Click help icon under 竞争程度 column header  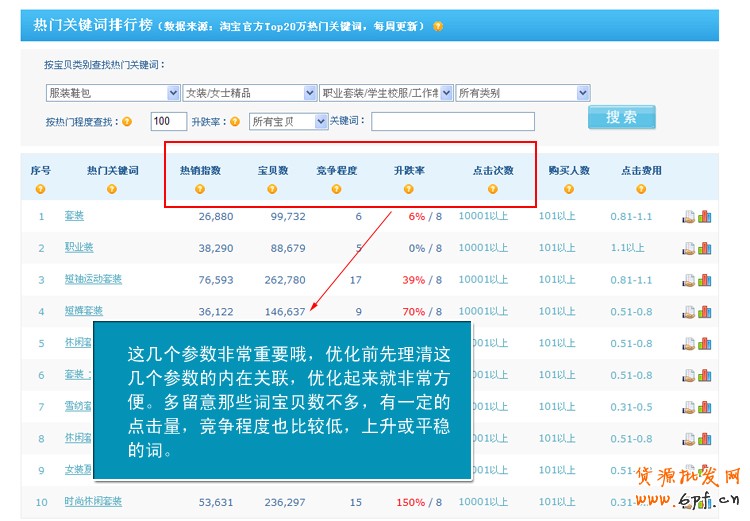336,188
